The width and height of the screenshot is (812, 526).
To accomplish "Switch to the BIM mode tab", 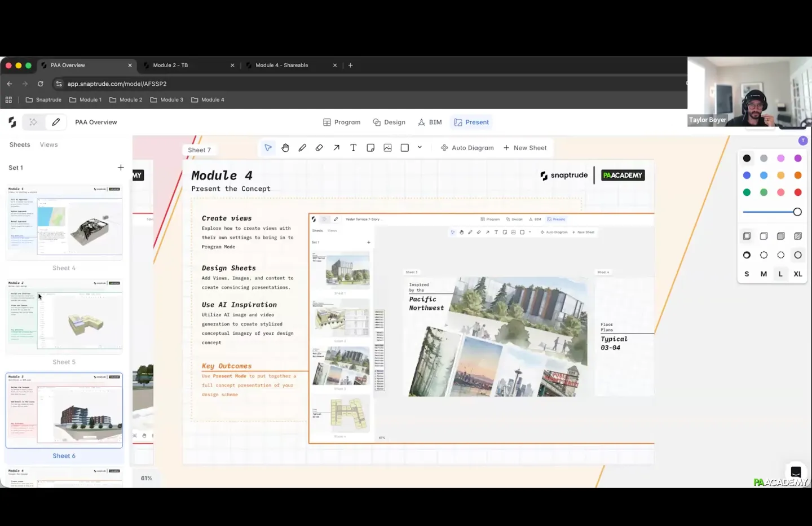I will tap(430, 122).
